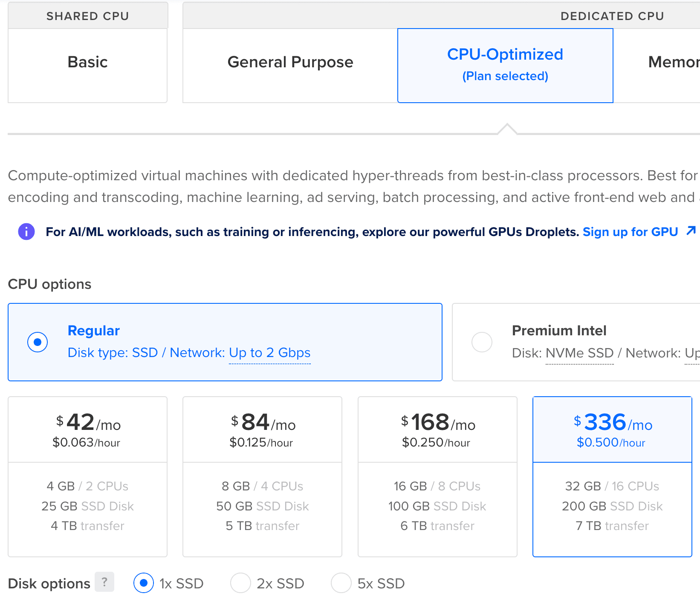The height and width of the screenshot is (605, 700).
Task: Select the Premium Intel radio button
Action: [482, 342]
